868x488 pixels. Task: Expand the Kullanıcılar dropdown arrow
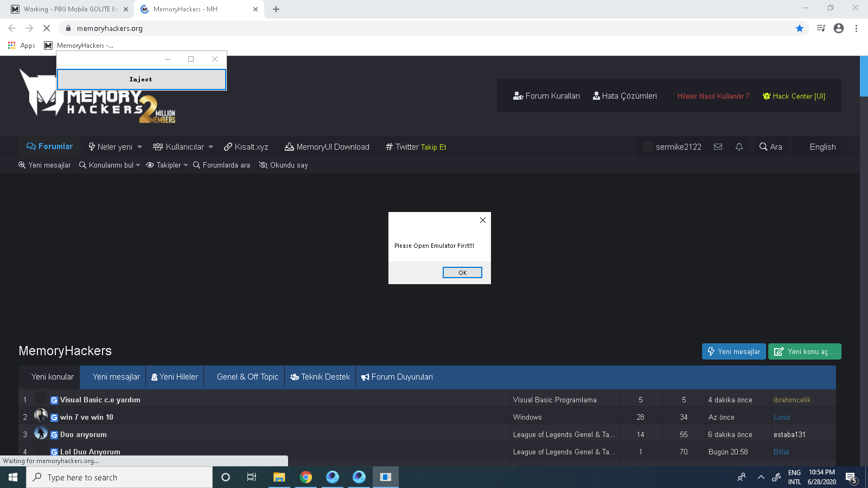211,147
